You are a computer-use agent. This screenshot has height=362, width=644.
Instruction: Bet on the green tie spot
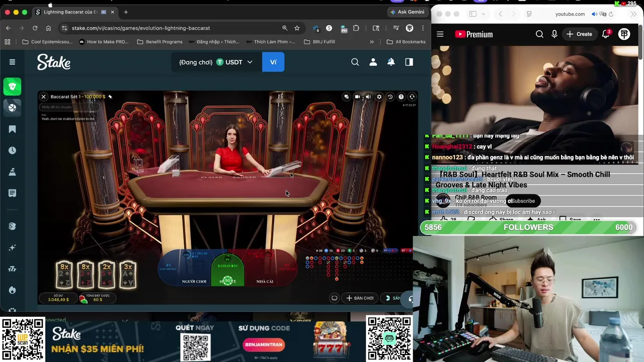point(227,270)
